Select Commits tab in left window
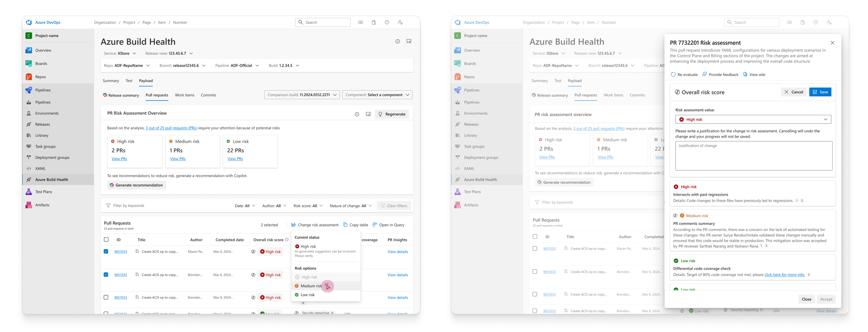The image size is (868, 332). point(208,95)
